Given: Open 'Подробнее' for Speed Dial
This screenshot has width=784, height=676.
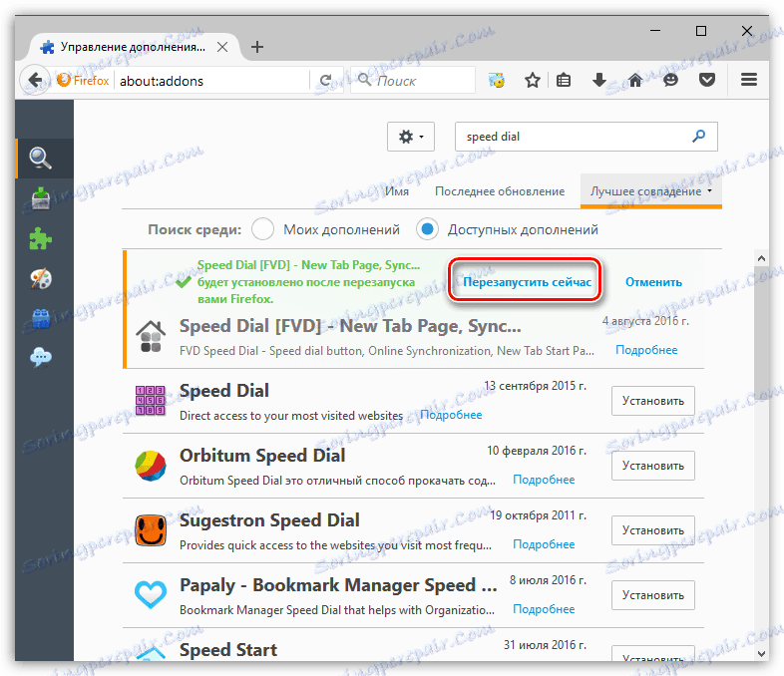Looking at the screenshot, I should (x=451, y=415).
